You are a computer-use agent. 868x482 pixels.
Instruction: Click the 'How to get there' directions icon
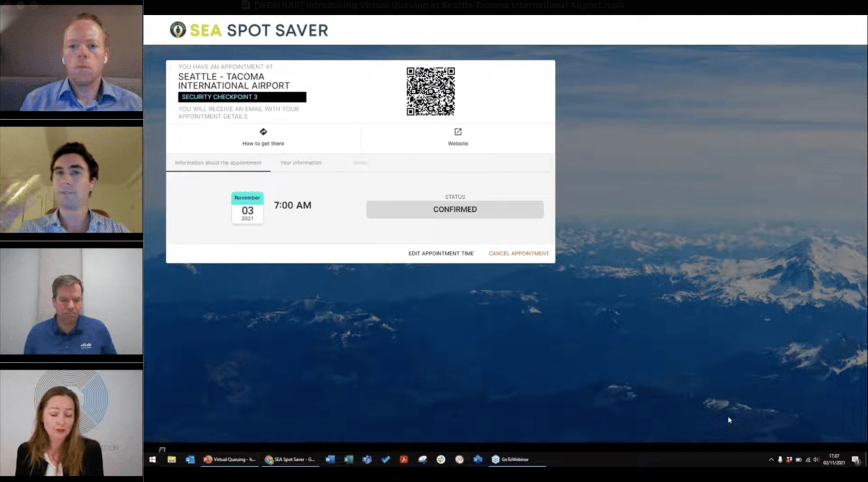click(263, 132)
